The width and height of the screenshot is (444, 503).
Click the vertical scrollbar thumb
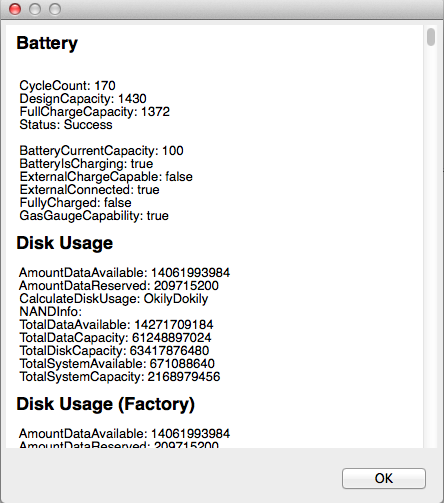pos(431,37)
